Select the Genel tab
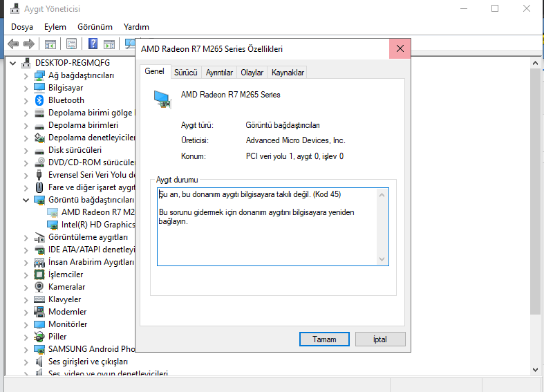The image size is (544, 392). click(154, 71)
